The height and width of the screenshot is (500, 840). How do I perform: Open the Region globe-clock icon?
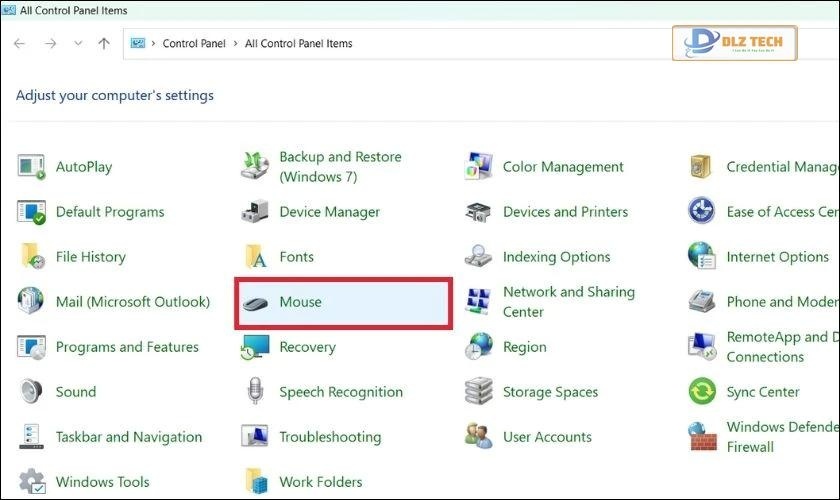pos(478,346)
